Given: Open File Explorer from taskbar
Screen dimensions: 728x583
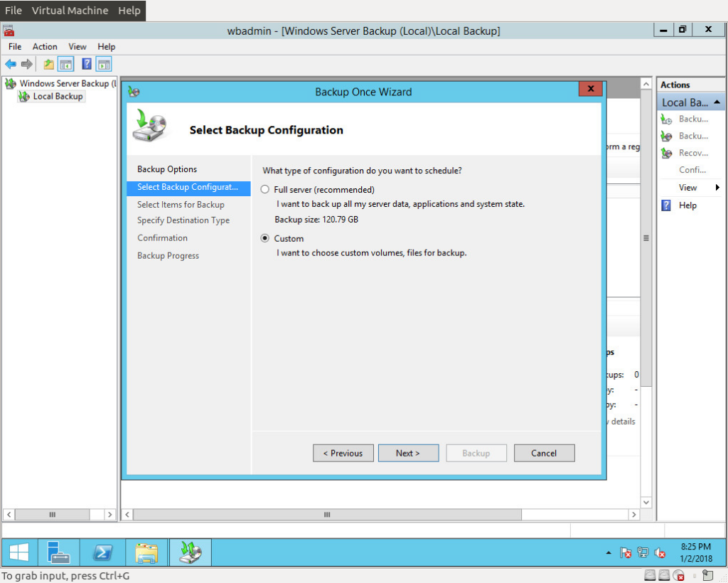Looking at the screenshot, I should pos(146,552).
